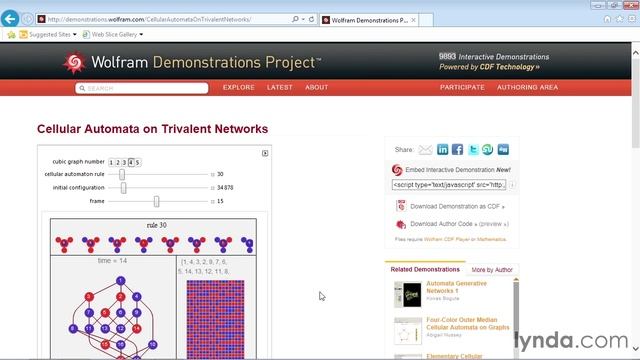Select cubic graph number 2
This screenshot has height=360, width=640.
coord(118,162)
